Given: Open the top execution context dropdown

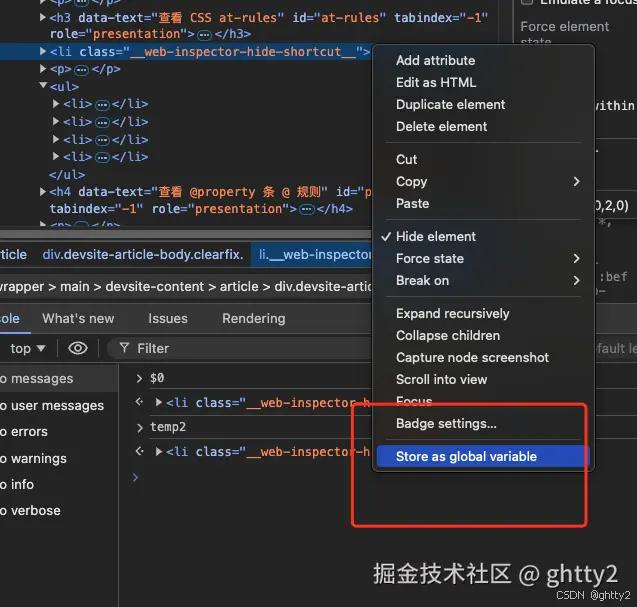Looking at the screenshot, I should point(28,349).
